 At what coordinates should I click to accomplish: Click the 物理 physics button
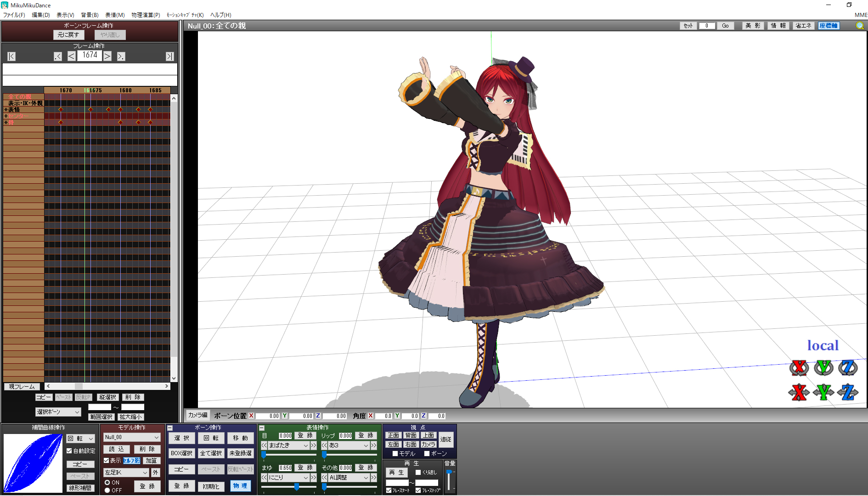(x=240, y=486)
